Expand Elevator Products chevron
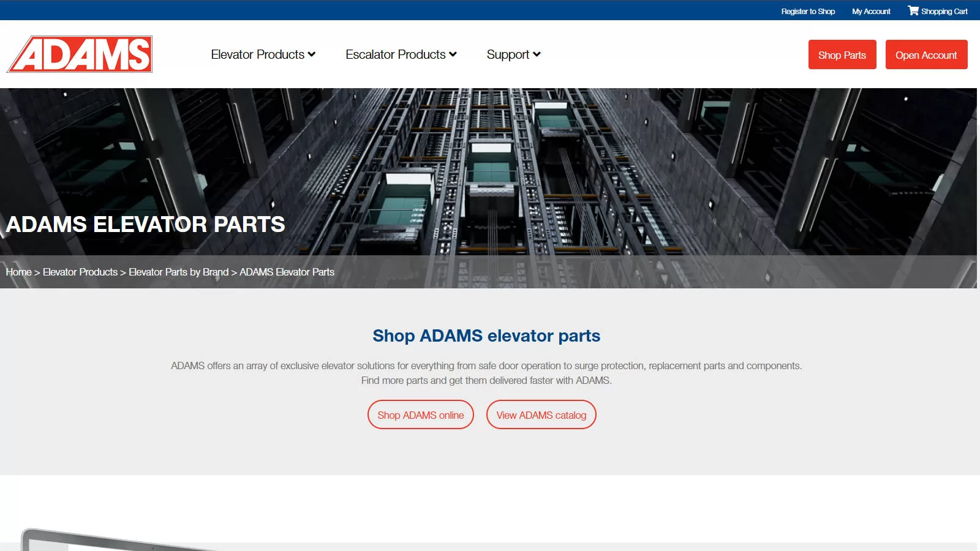 312,54
